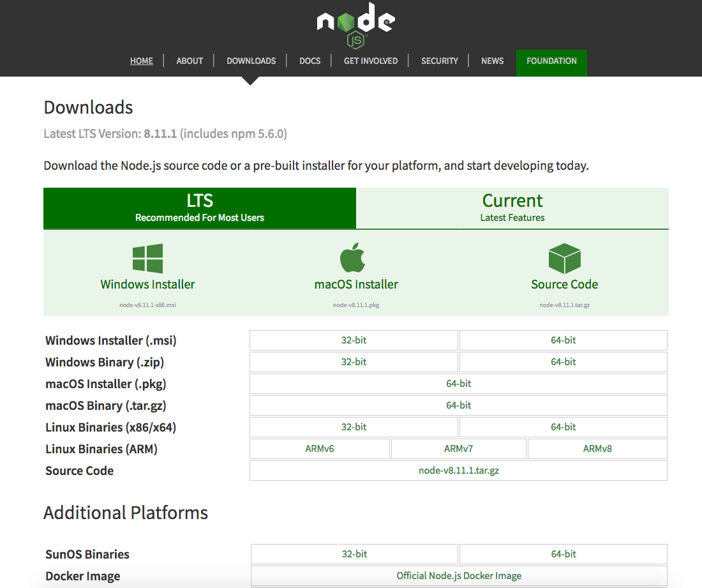Switch to the Current Latest Features tab

coord(512,208)
